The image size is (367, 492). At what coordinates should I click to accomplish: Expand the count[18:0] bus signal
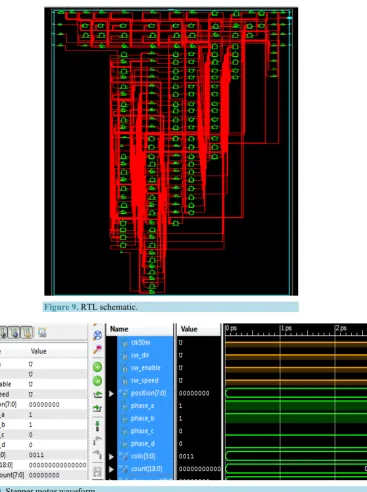(111, 469)
